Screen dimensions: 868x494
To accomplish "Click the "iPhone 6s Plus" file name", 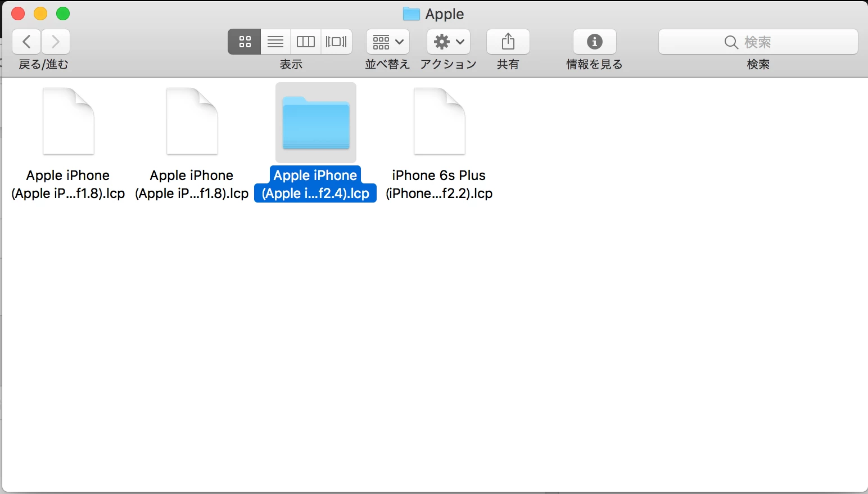I will [439, 175].
